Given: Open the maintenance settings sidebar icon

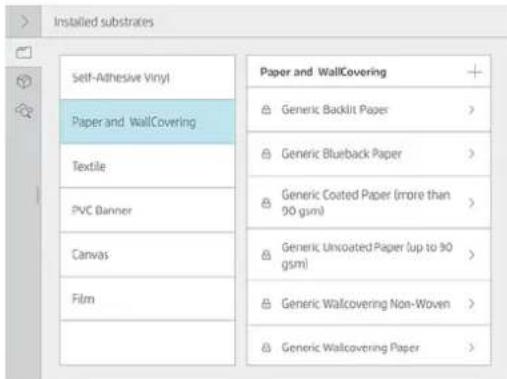Looking at the screenshot, I should [x=24, y=110].
